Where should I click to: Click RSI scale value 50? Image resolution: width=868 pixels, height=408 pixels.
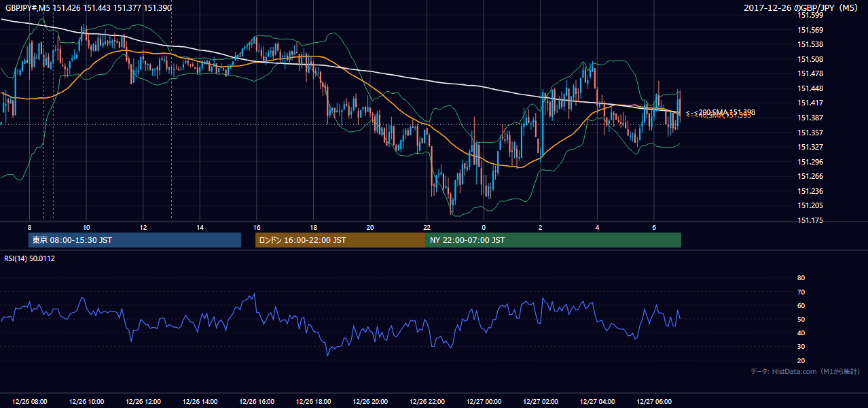(801, 320)
